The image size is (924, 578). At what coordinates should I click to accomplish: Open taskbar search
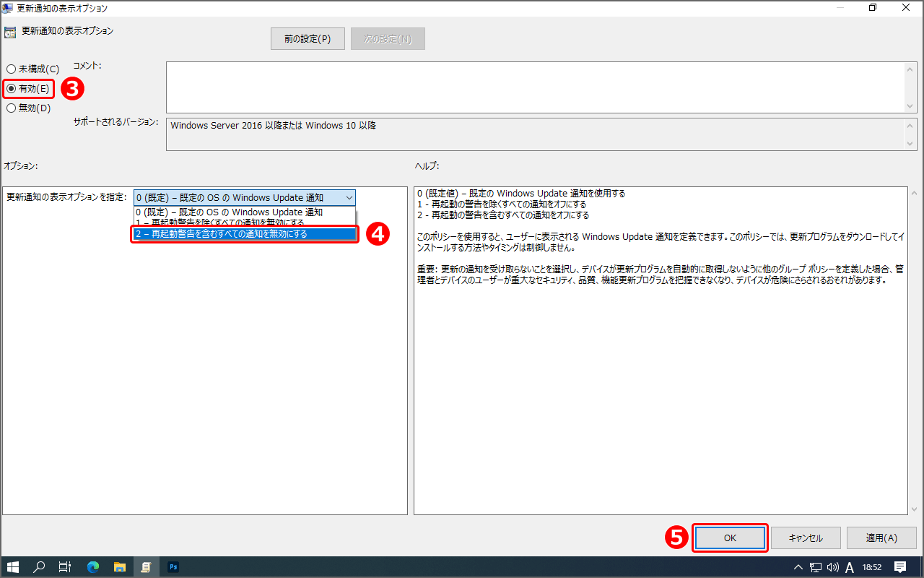(x=40, y=567)
